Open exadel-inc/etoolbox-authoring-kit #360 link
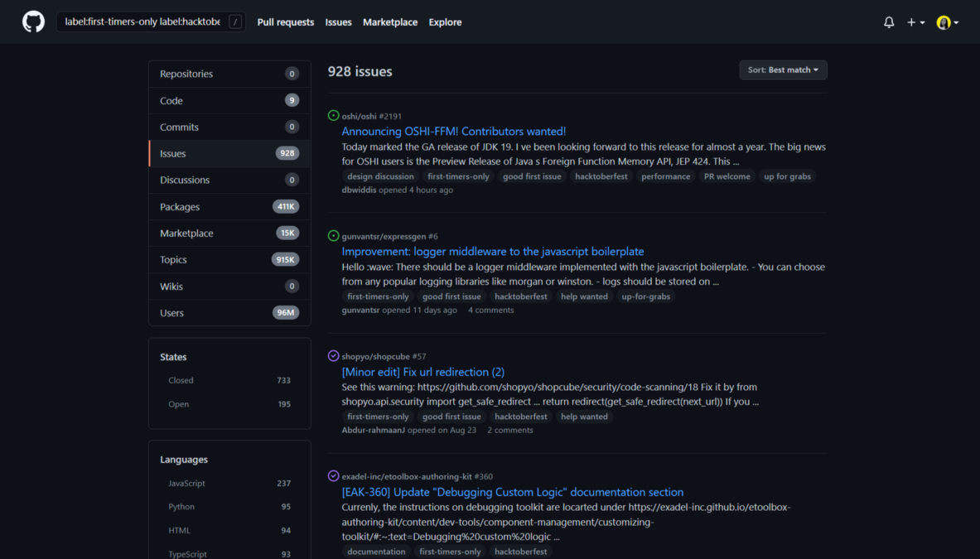 pyautogui.click(x=417, y=476)
